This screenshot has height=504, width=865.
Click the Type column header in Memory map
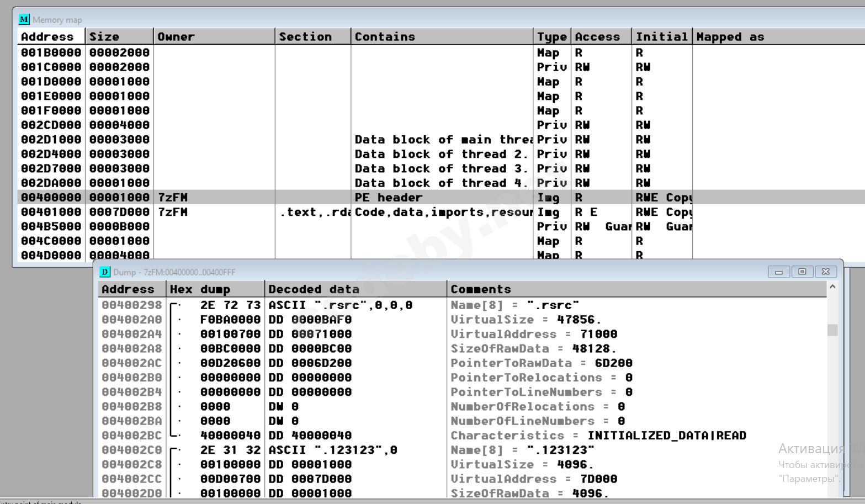[552, 37]
